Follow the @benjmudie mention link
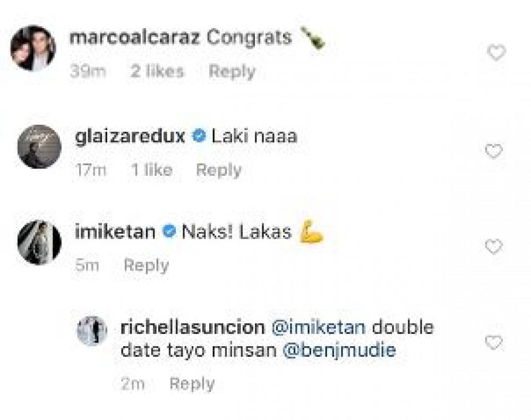Viewport: 531px width, 420px height. (x=341, y=351)
